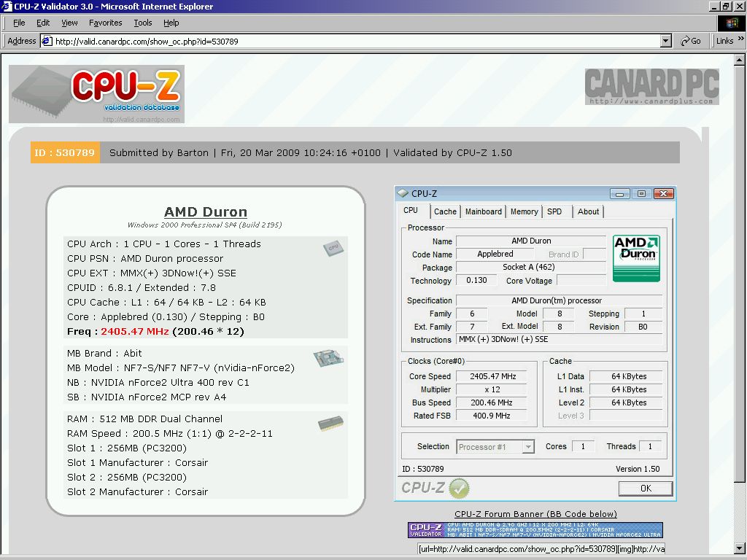The image size is (747, 560).
Task: Click the Core Speed 2405.47 MHz value
Action: point(492,376)
